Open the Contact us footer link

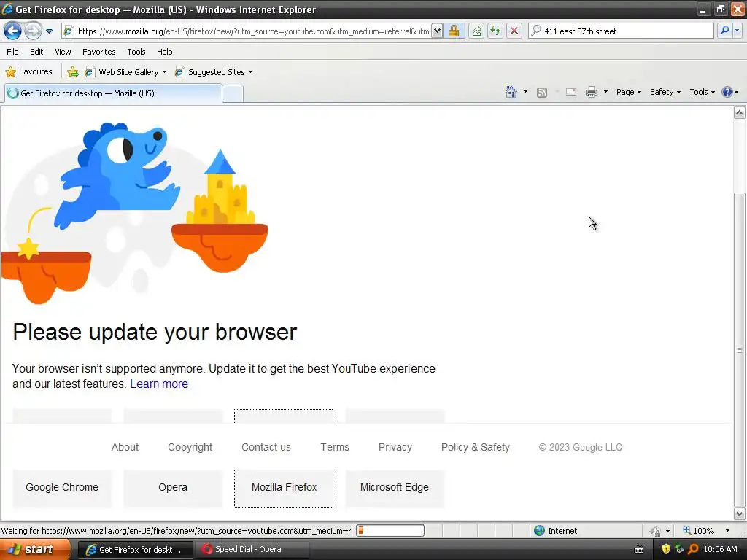[266, 447]
